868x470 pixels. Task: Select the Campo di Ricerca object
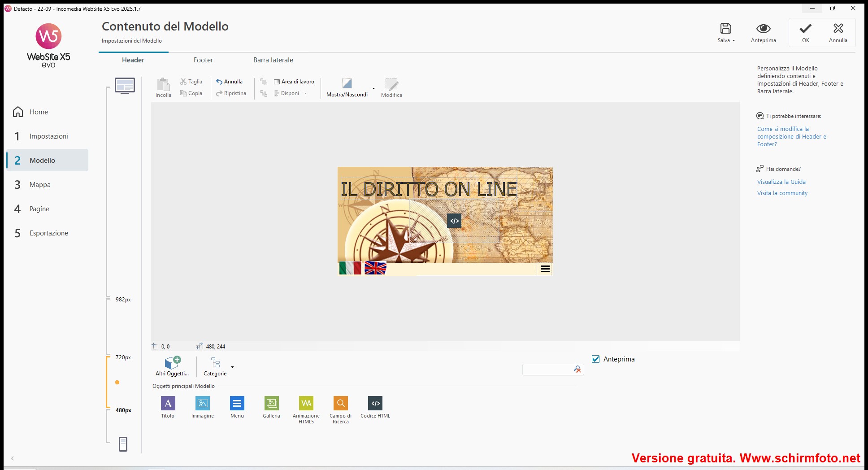click(341, 403)
